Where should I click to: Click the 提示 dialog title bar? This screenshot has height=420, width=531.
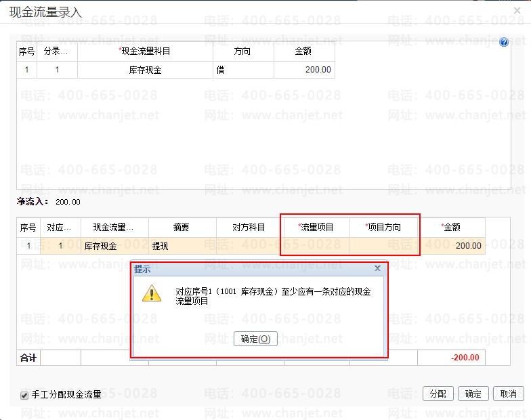tap(251, 269)
